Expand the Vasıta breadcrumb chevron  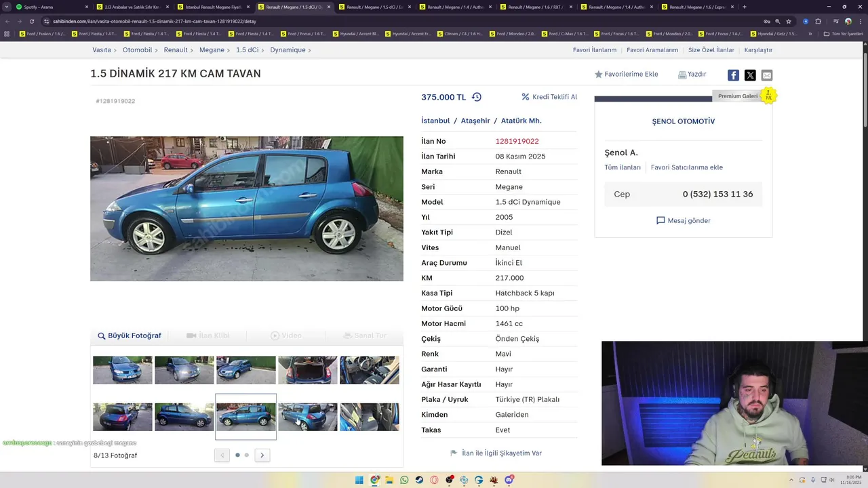point(115,50)
